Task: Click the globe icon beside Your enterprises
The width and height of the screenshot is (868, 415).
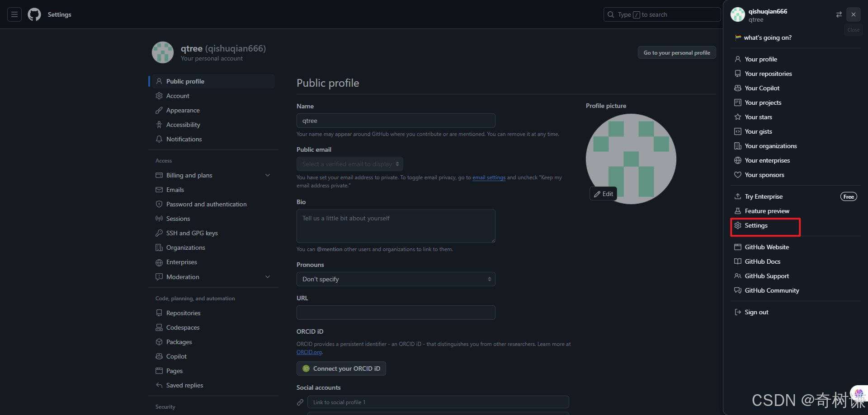Action: pyautogui.click(x=738, y=160)
